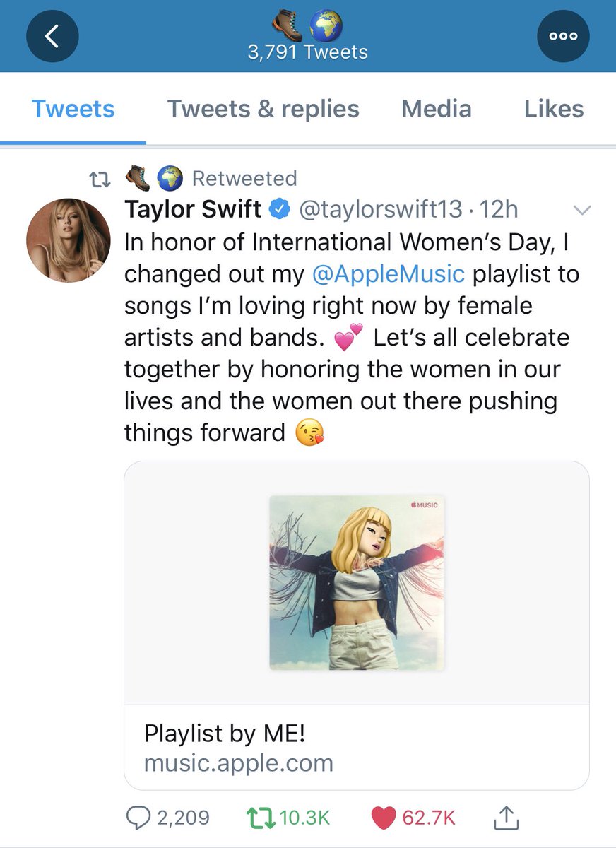The image size is (616, 848).
Task: Open the three-dot more options menu
Action: tap(563, 37)
